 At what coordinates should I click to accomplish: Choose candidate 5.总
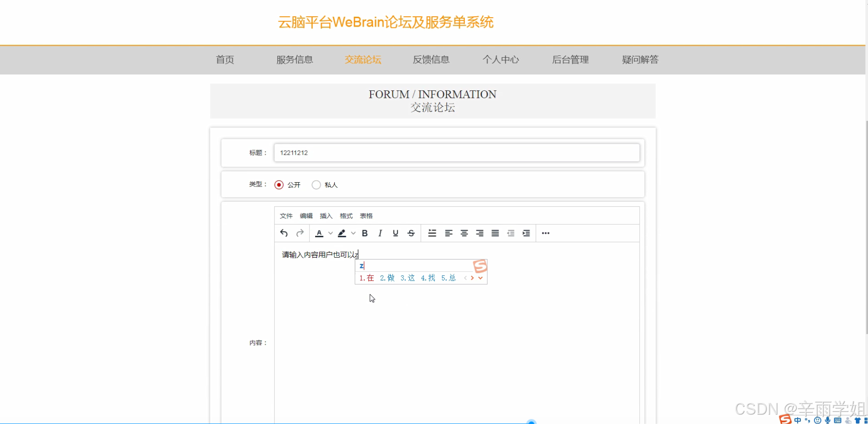tap(448, 278)
